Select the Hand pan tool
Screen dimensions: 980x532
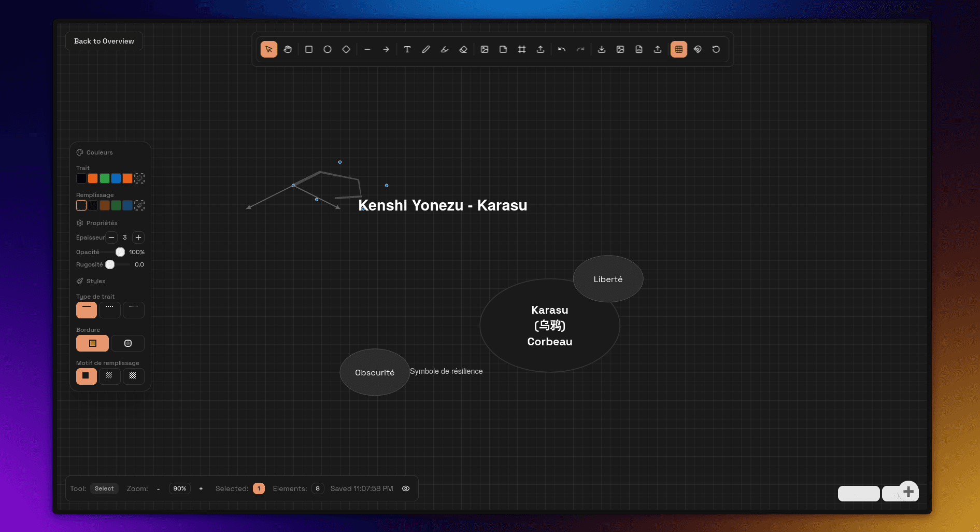(x=288, y=49)
